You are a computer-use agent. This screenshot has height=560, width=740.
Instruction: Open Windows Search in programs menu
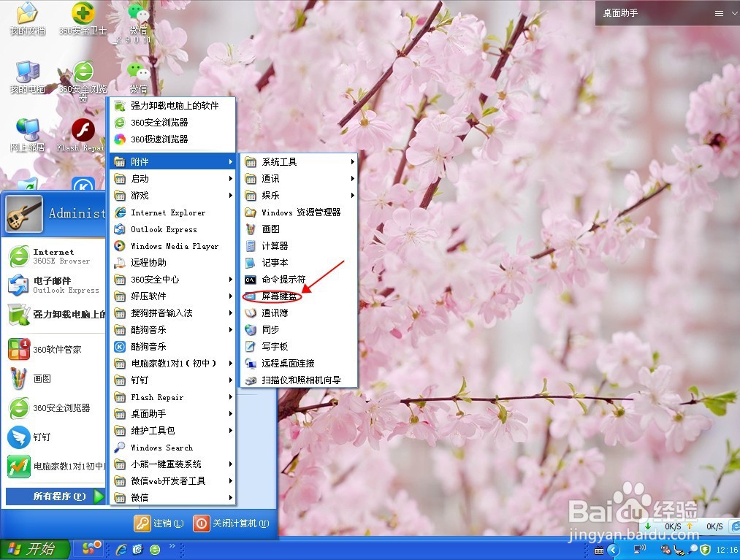pyautogui.click(x=172, y=448)
